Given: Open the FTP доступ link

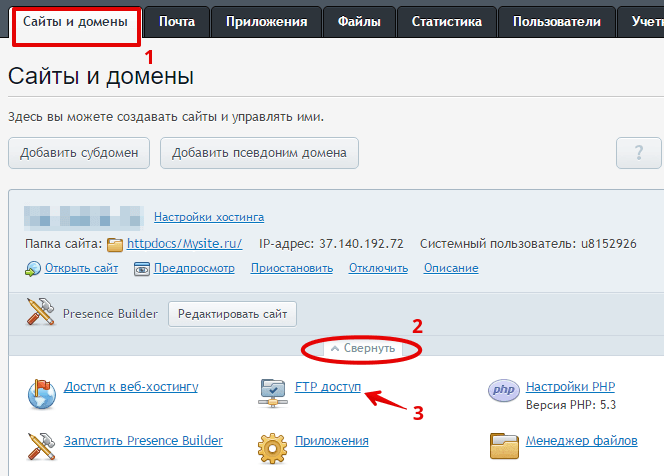Looking at the screenshot, I should [328, 387].
